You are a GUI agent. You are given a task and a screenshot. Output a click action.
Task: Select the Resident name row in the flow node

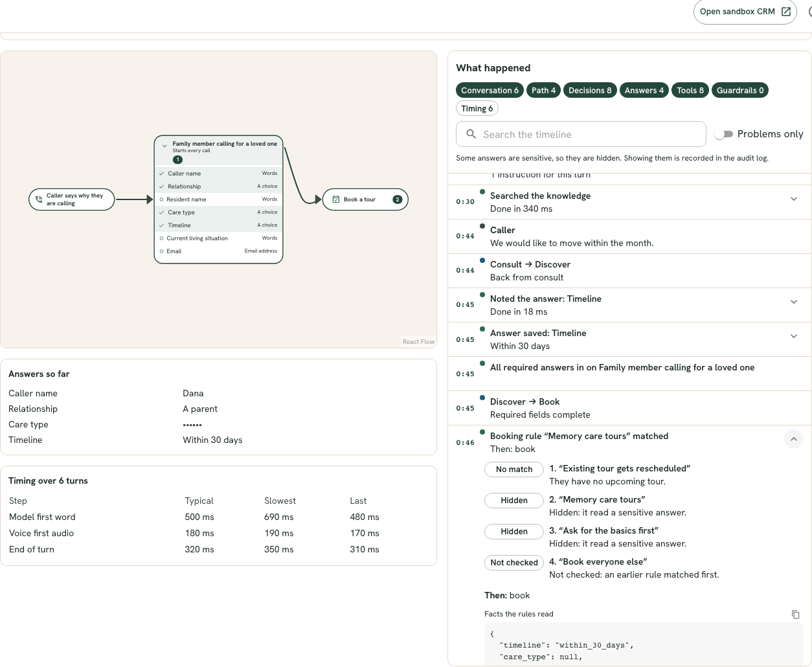coord(219,199)
